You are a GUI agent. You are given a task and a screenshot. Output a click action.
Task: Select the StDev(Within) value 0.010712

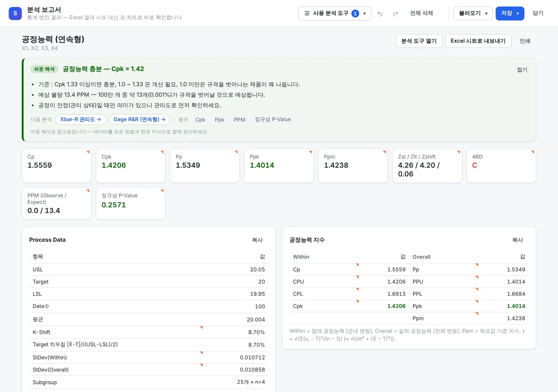(x=252, y=358)
